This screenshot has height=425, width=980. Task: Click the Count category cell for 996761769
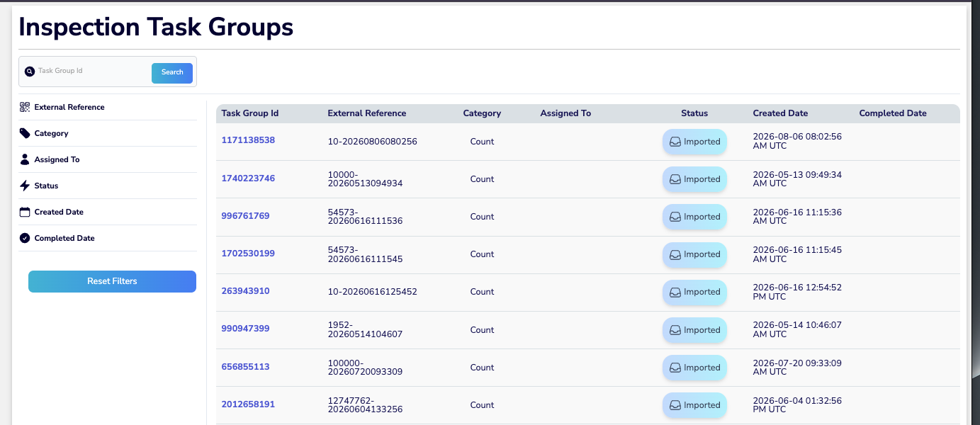click(482, 217)
